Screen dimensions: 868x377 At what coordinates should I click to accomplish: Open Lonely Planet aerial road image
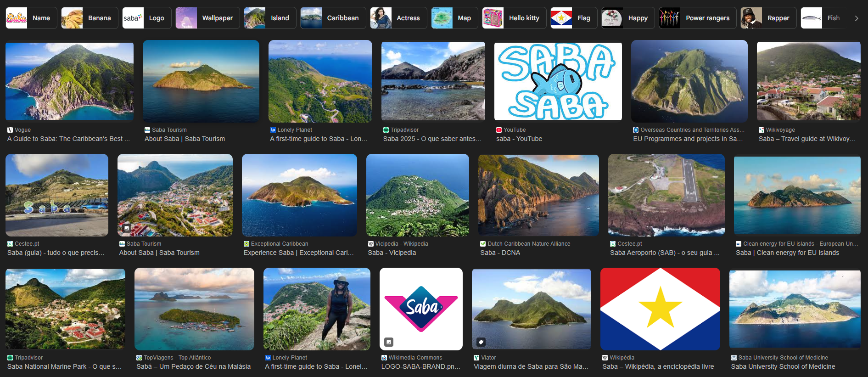pos(320,81)
